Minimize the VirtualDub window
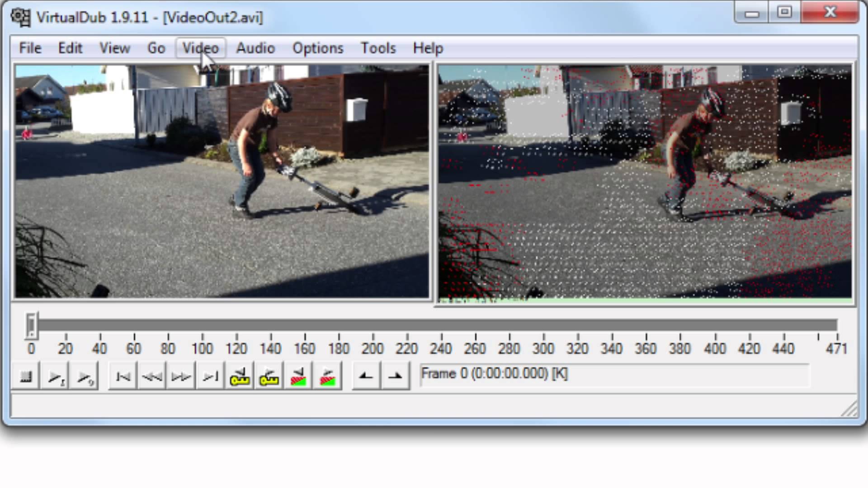 pos(752,13)
